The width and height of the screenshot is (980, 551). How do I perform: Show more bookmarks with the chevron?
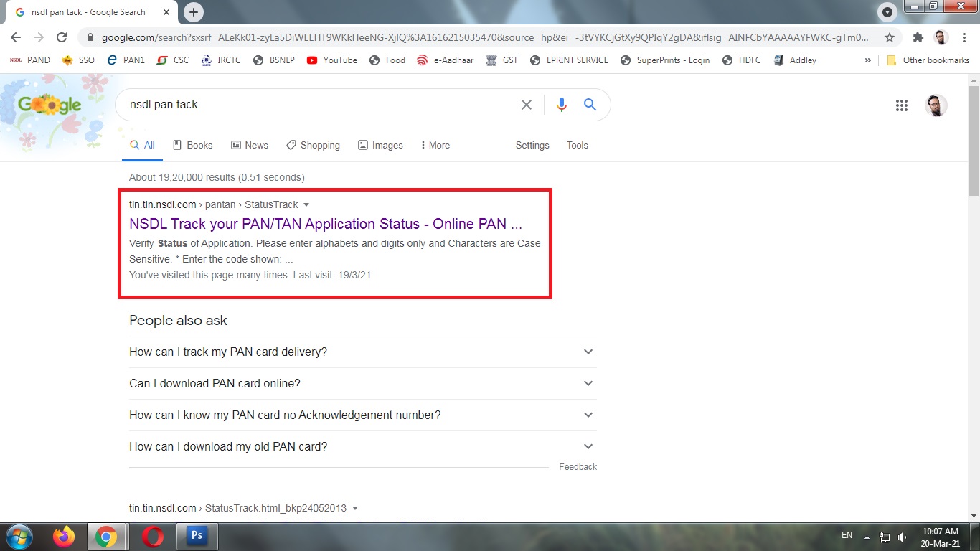coord(868,60)
